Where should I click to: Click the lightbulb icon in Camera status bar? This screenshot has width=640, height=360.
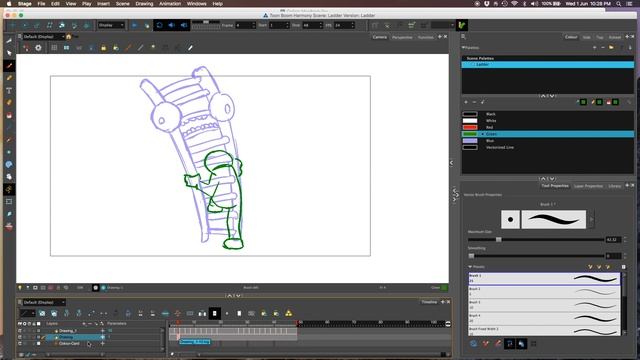click(20, 288)
